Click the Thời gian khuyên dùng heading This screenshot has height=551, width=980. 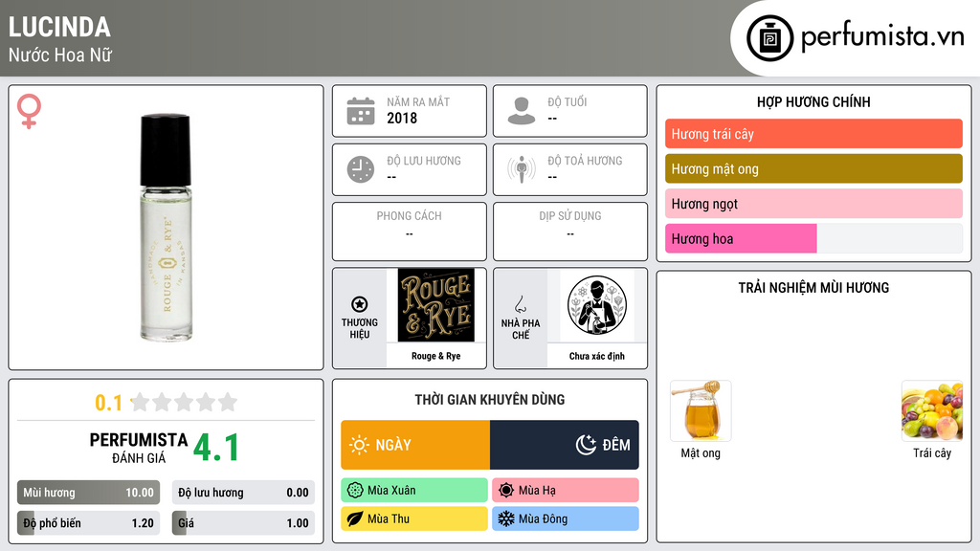[x=490, y=400]
